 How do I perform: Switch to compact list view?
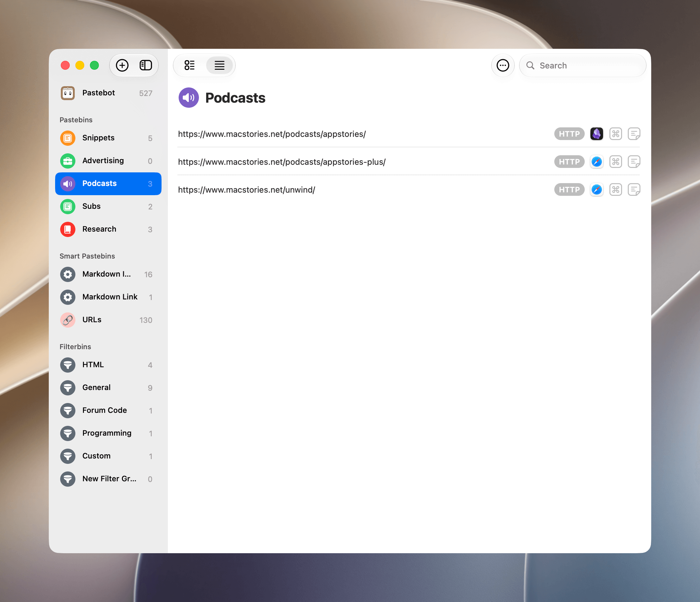219,65
